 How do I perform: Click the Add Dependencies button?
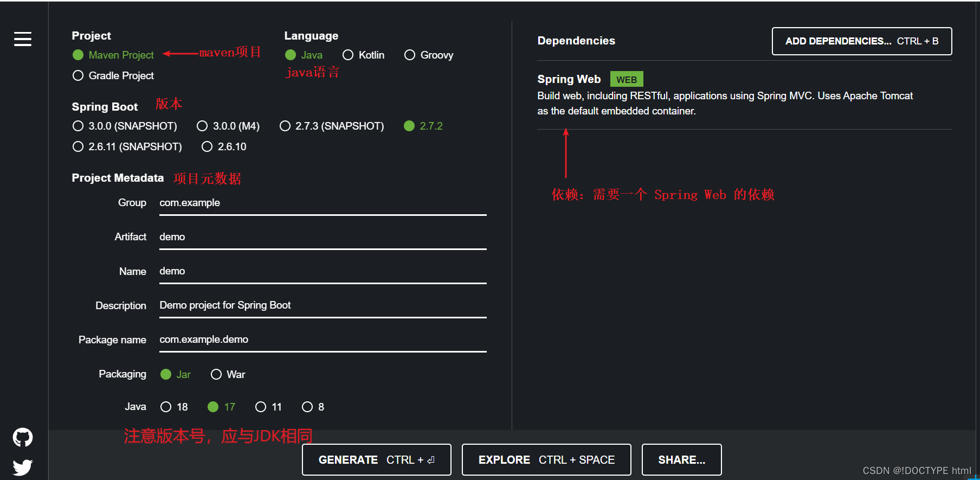tap(862, 41)
